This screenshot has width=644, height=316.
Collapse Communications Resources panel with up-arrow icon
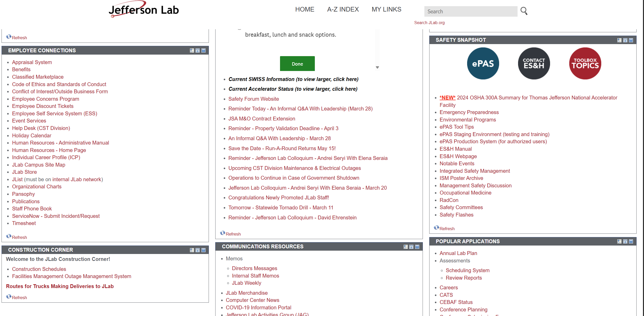(x=411, y=247)
